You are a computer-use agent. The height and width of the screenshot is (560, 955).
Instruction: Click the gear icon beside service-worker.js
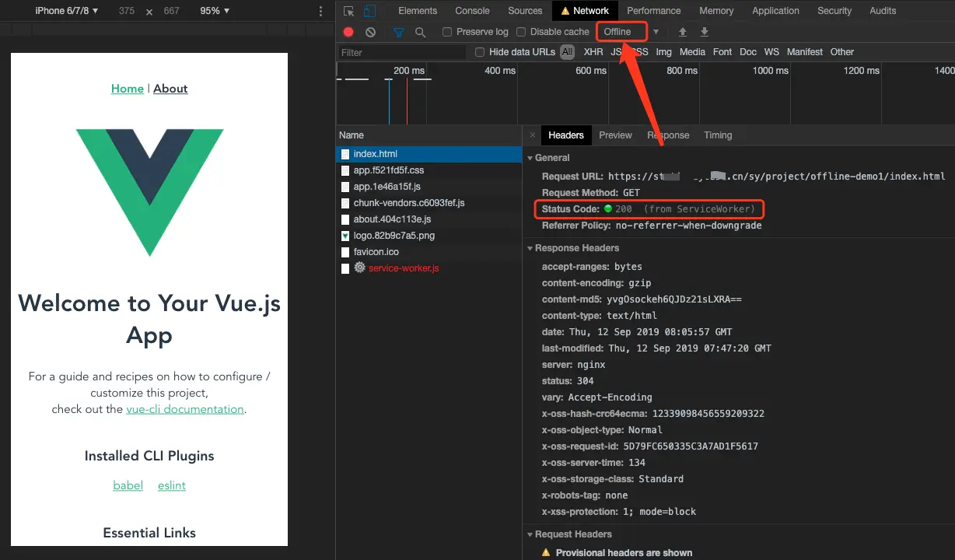pos(359,268)
